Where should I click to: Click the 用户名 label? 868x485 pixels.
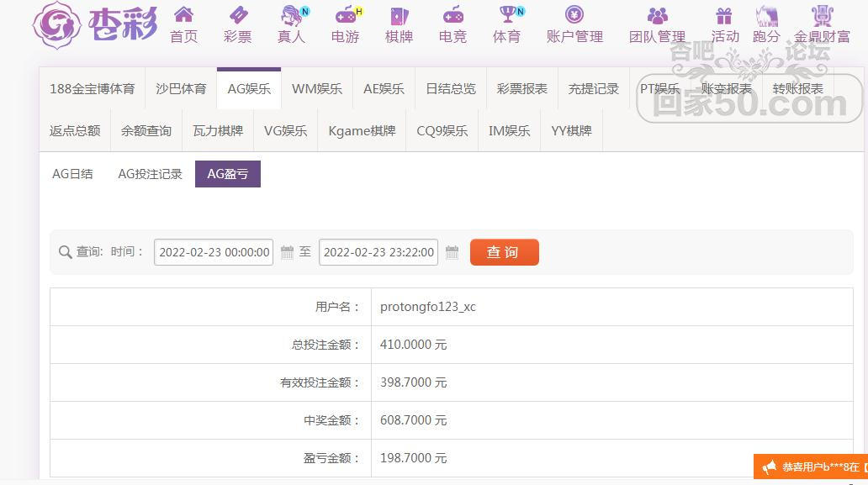pyautogui.click(x=337, y=307)
